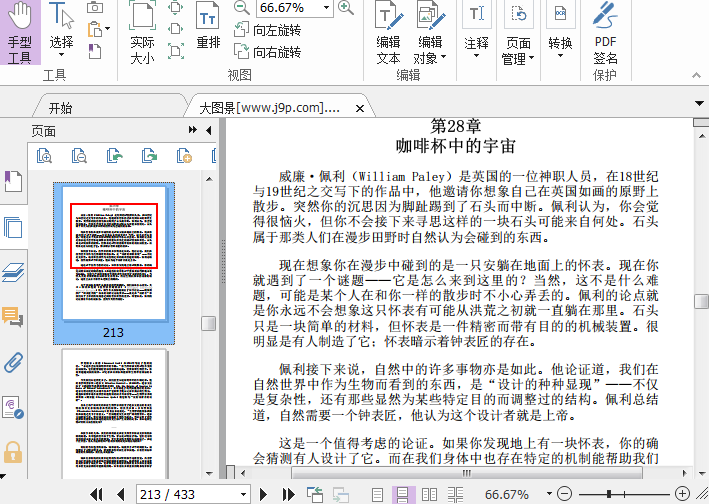Expand the 页面 panel with double arrow
Image resolution: width=709 pixels, height=504 pixels.
tap(193, 130)
